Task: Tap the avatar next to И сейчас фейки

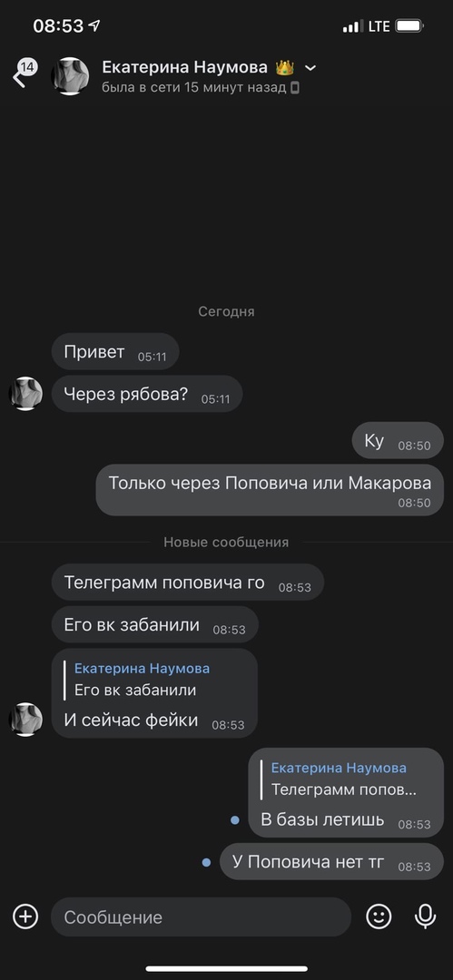Action: tap(25, 720)
